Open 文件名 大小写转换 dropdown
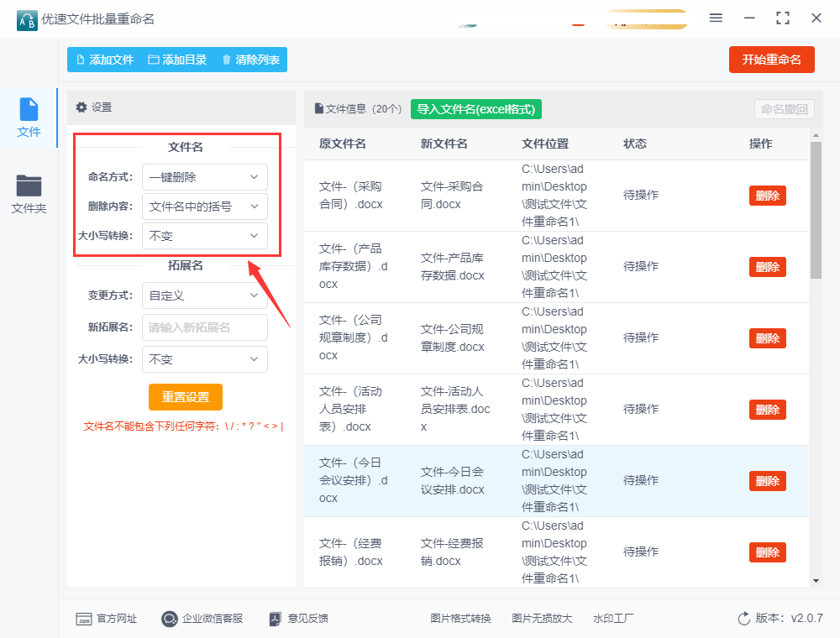The width and height of the screenshot is (840, 638). 205,236
